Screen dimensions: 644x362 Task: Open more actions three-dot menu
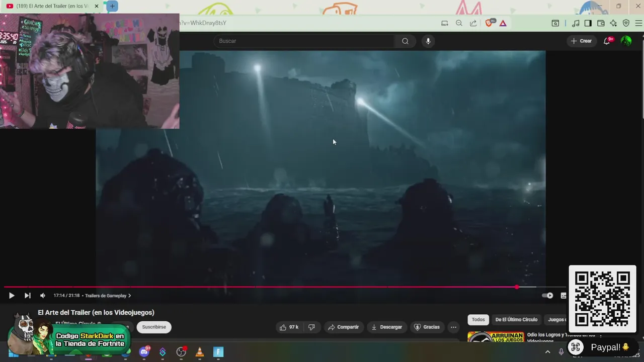[453, 327]
